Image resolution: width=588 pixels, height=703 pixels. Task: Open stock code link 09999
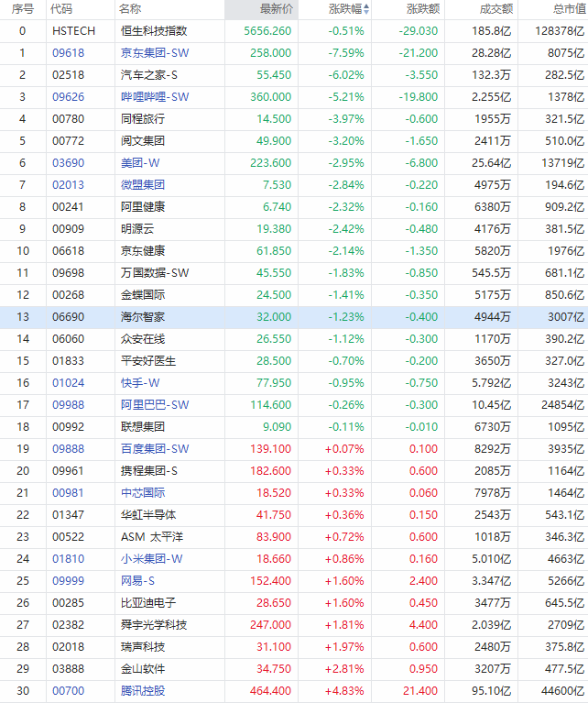pyautogui.click(x=68, y=580)
